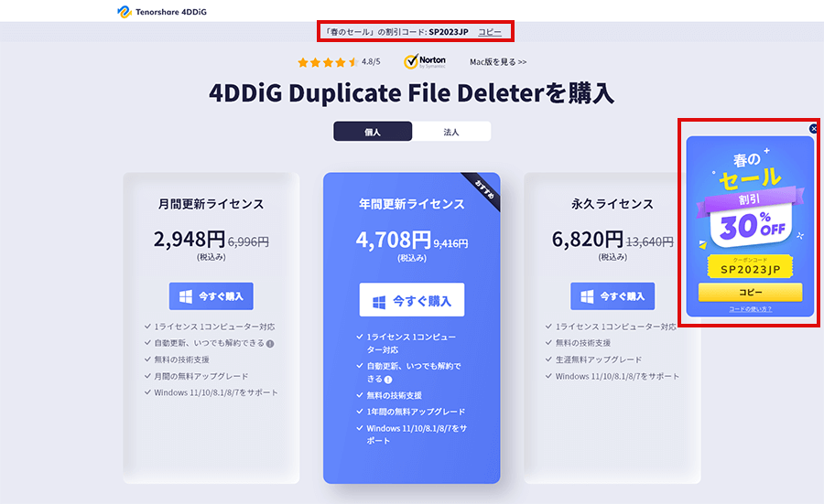
Task: Click the 年間更新ライセンス heading
Action: coord(412,204)
